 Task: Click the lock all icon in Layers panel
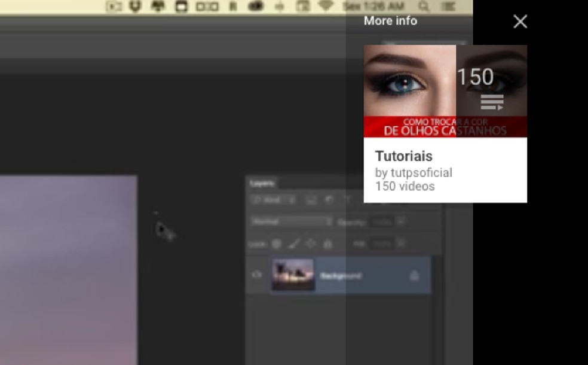click(x=327, y=244)
